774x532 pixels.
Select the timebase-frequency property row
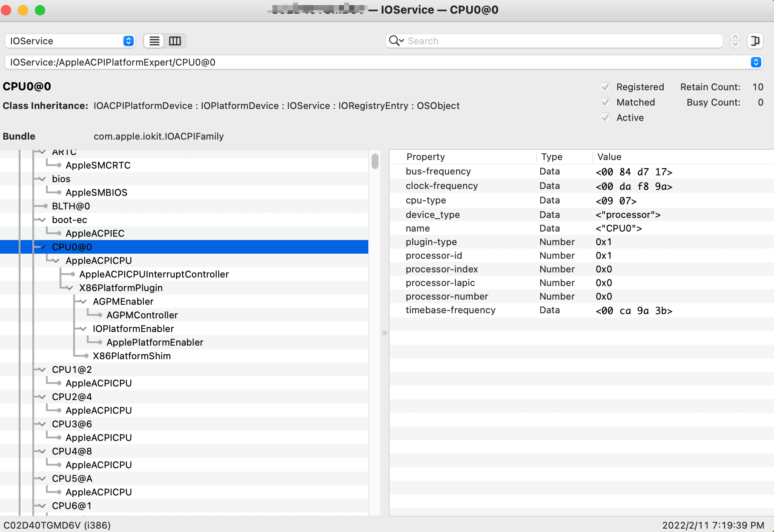tap(582, 310)
